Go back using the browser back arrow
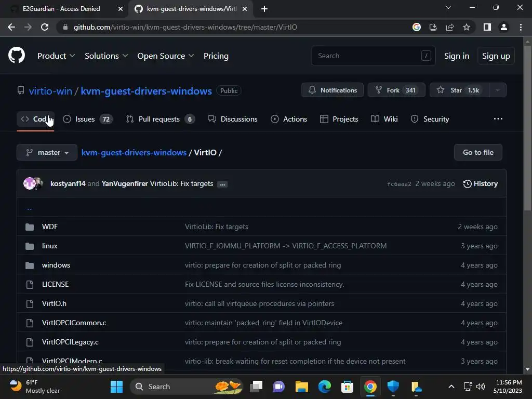 point(11,27)
